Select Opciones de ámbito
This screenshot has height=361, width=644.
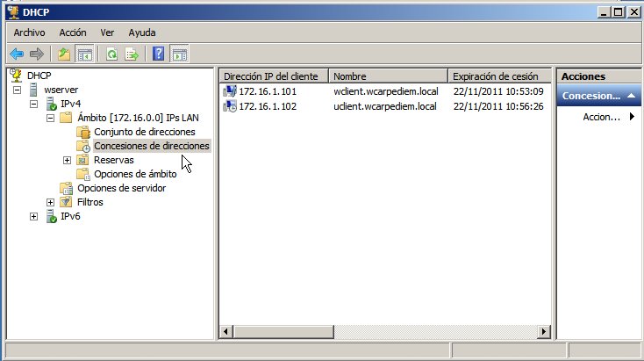tap(135, 174)
